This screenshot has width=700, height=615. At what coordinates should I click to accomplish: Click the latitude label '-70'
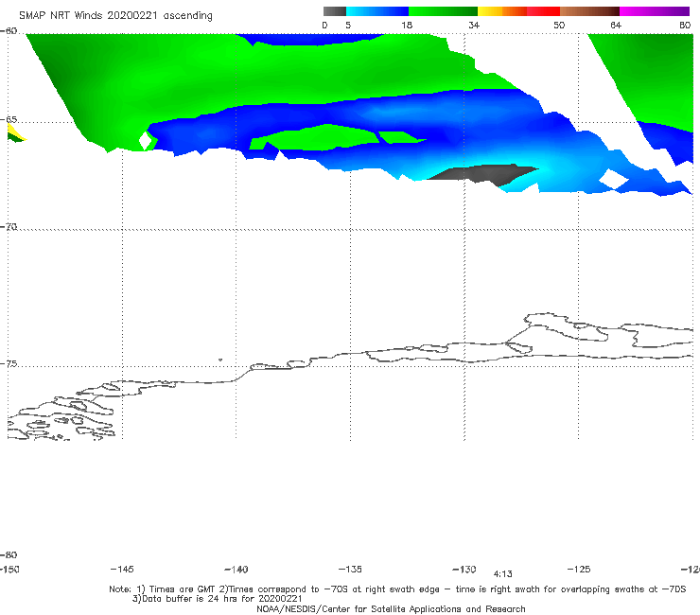[9, 227]
